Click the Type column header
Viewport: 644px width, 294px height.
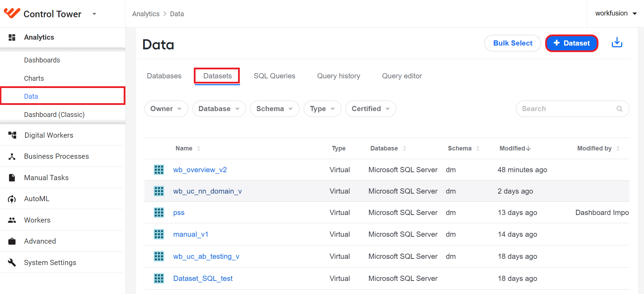[339, 148]
